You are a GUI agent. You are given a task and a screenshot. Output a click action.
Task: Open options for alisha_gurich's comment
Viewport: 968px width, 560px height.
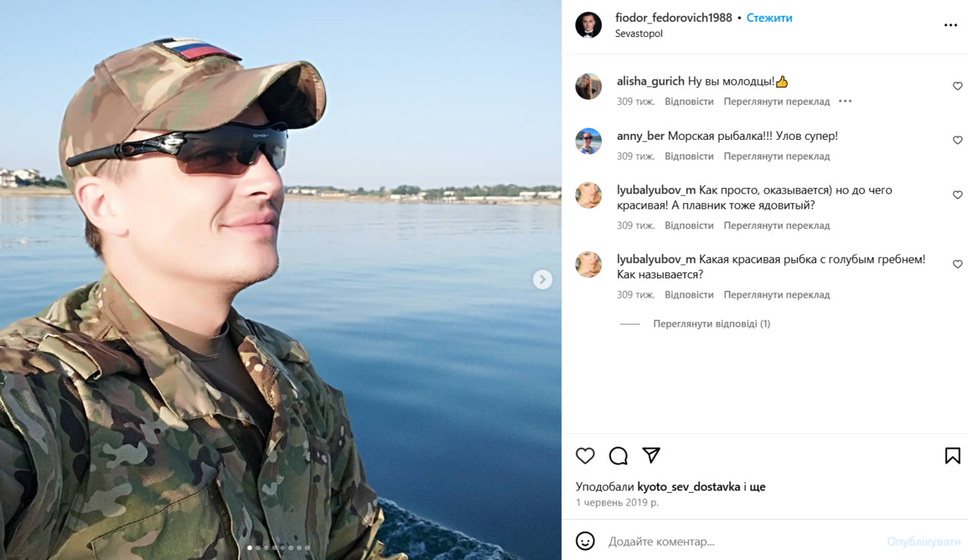click(845, 101)
